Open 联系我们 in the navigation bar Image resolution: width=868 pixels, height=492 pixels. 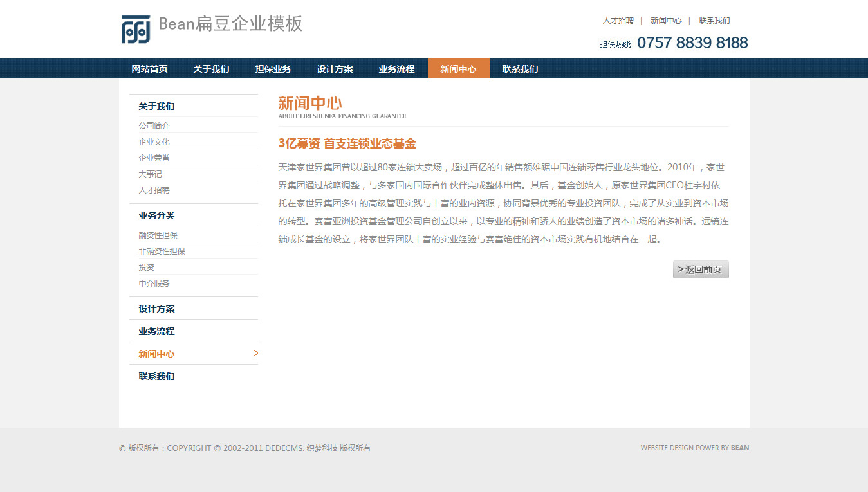click(520, 69)
